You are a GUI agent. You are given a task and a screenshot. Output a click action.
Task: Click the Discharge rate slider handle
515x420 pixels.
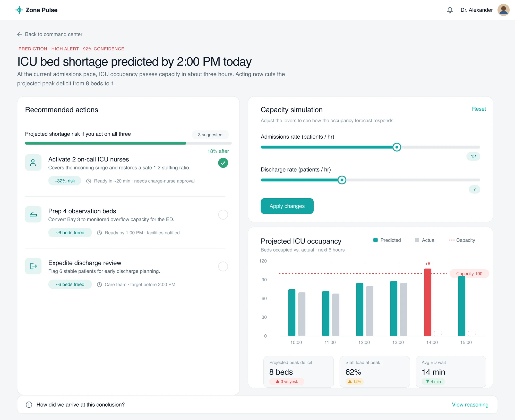click(x=342, y=180)
